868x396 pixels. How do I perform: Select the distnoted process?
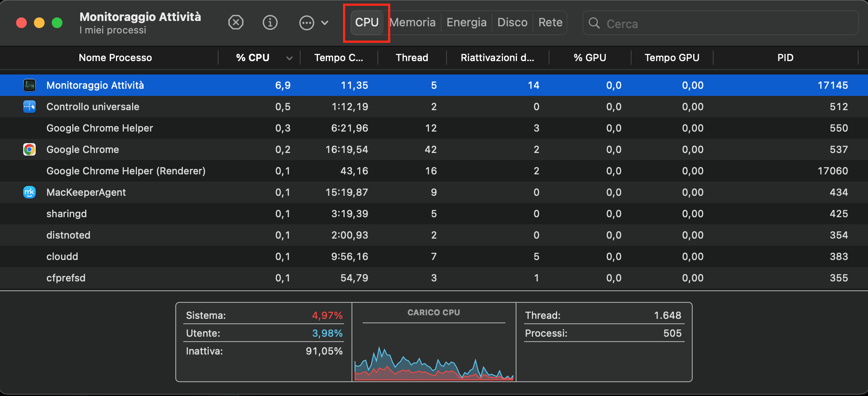click(x=68, y=235)
